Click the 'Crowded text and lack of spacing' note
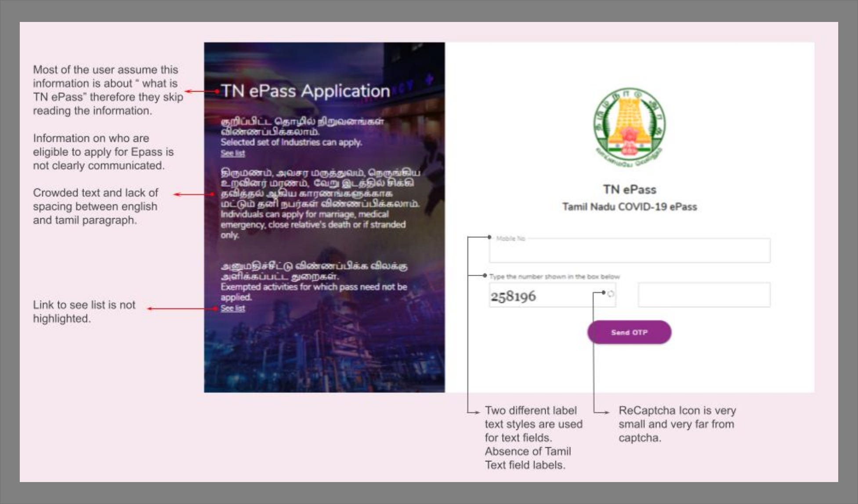Screen dimensions: 858x504 (95, 206)
